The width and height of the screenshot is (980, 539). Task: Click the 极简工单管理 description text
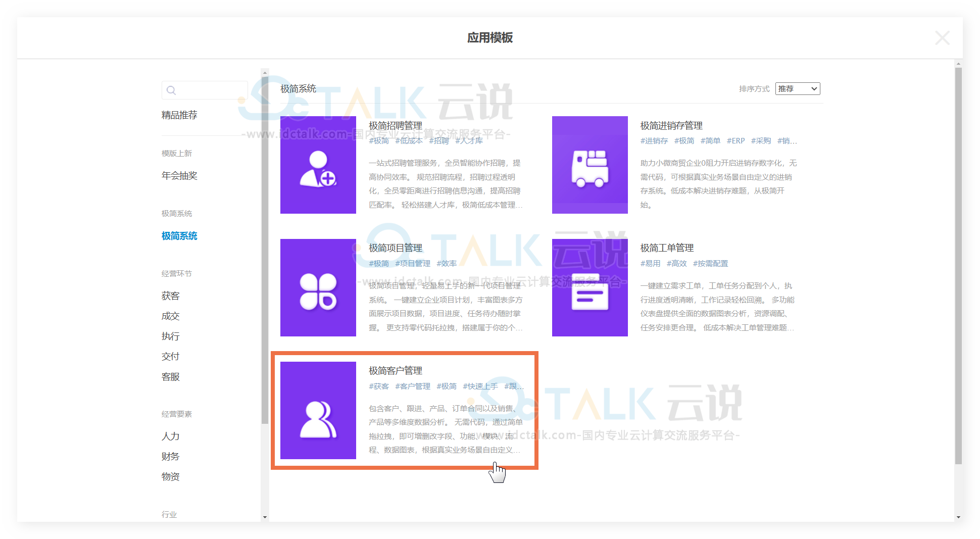click(717, 307)
